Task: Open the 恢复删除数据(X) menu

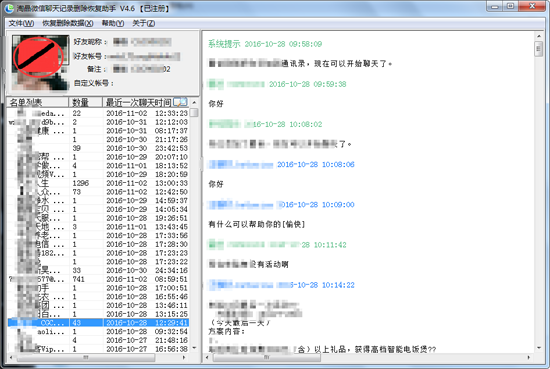Action: point(68,23)
